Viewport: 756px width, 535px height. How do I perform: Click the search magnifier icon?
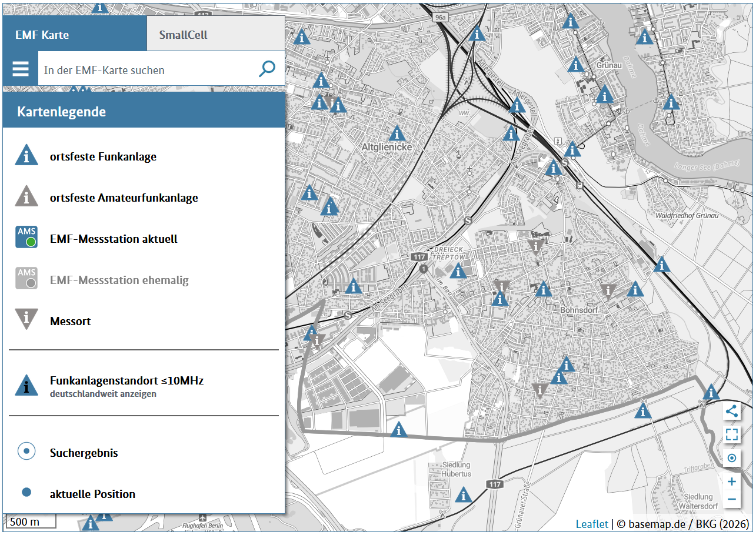[267, 69]
